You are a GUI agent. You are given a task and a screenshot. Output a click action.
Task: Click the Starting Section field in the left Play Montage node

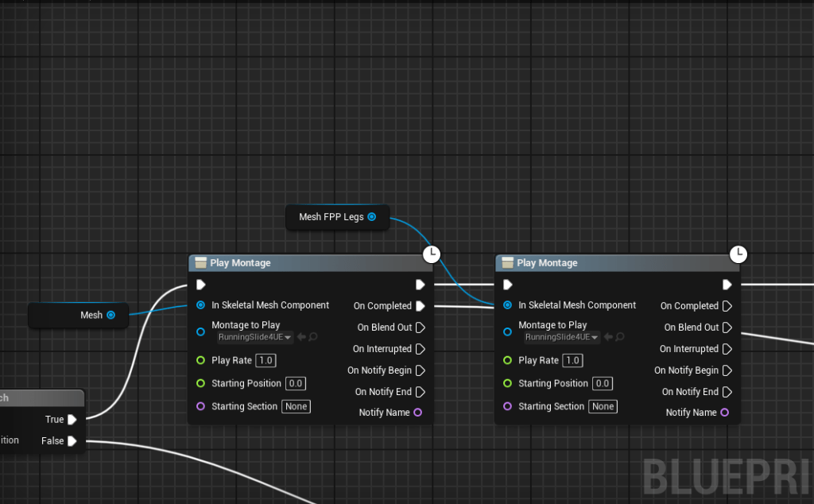click(x=297, y=407)
